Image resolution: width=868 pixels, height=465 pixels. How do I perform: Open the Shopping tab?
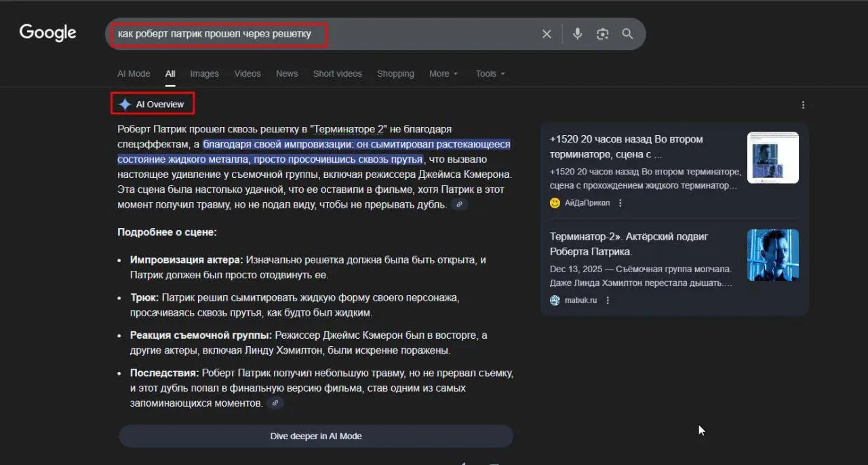pyautogui.click(x=395, y=73)
